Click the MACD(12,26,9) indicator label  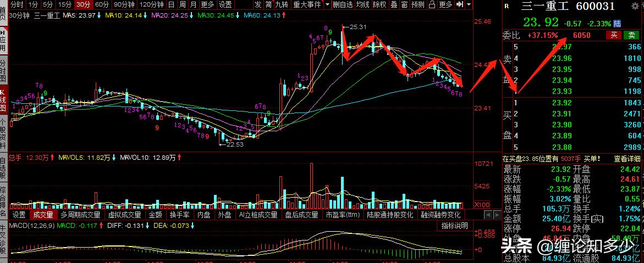click(32, 225)
